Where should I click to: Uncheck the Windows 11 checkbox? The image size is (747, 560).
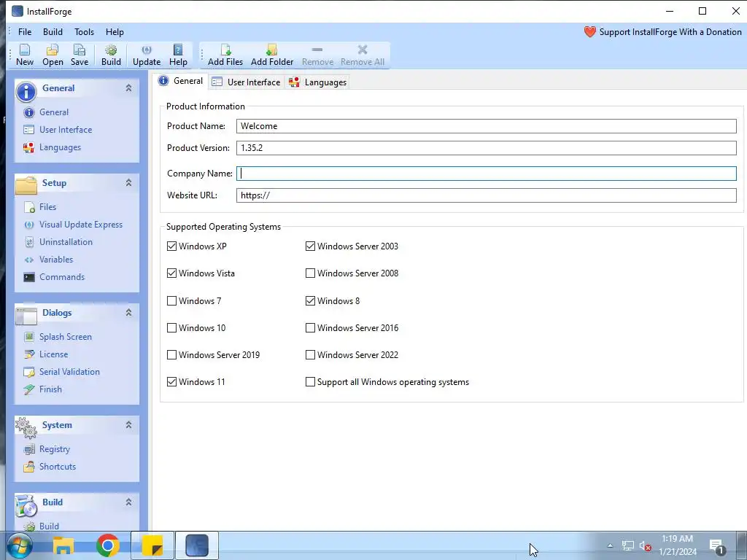pos(172,382)
